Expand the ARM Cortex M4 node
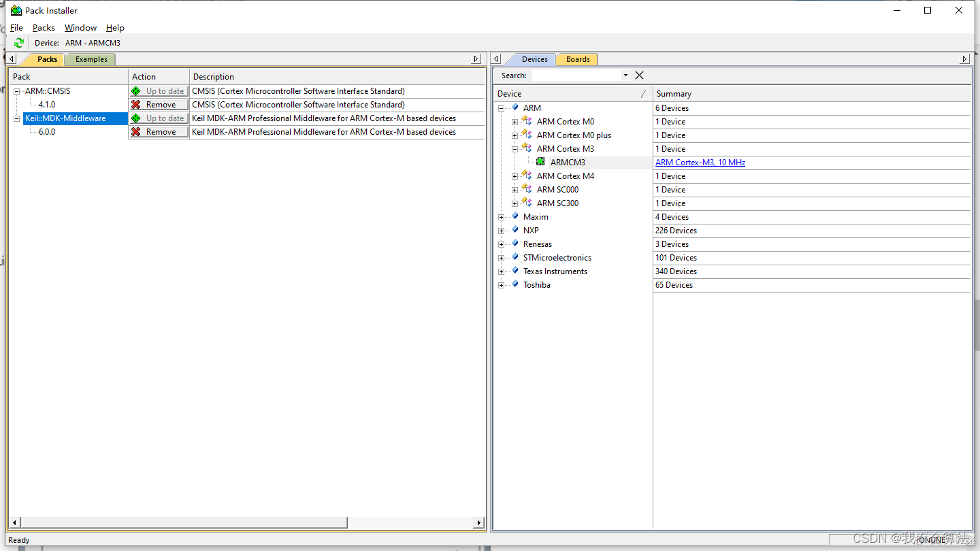The height and width of the screenshot is (551, 980). [515, 176]
